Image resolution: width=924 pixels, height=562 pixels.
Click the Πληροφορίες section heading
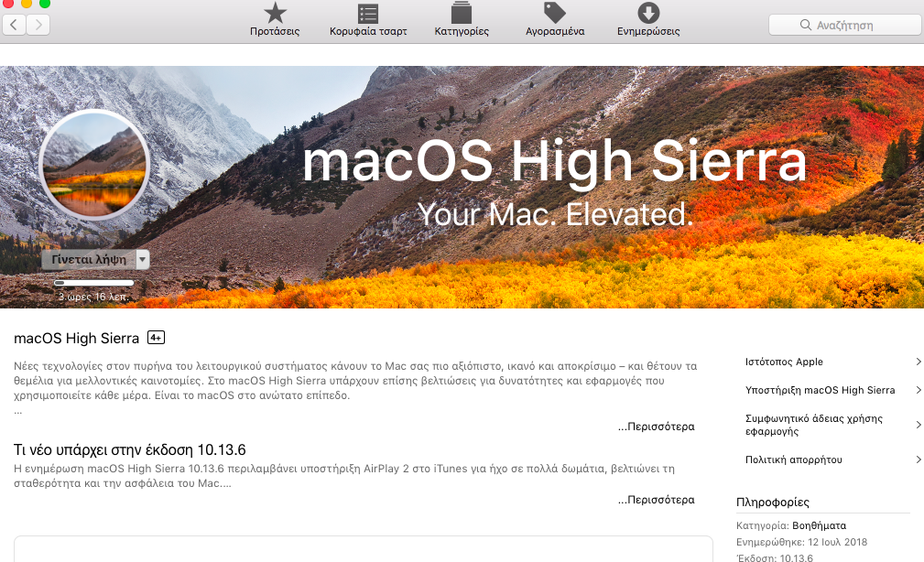[x=773, y=502]
